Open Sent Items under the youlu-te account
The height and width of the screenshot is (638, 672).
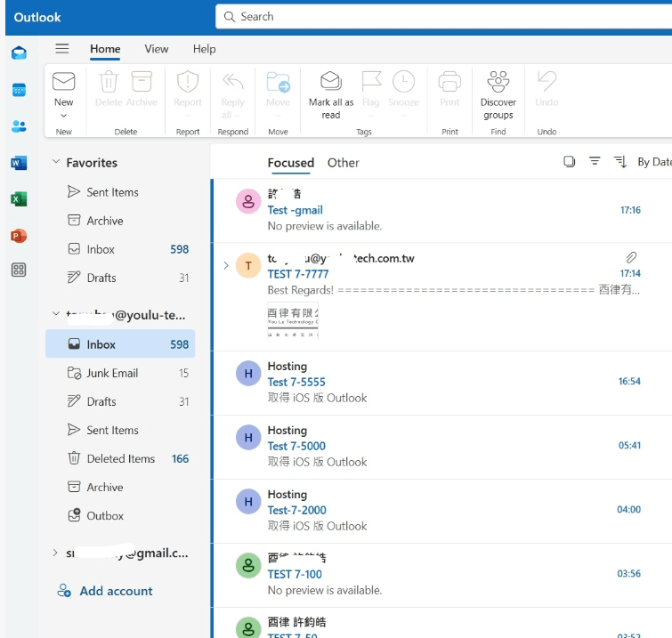tap(120, 430)
